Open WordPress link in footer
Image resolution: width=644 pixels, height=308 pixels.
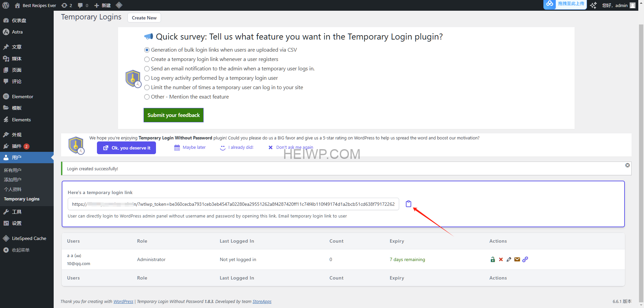click(x=123, y=302)
